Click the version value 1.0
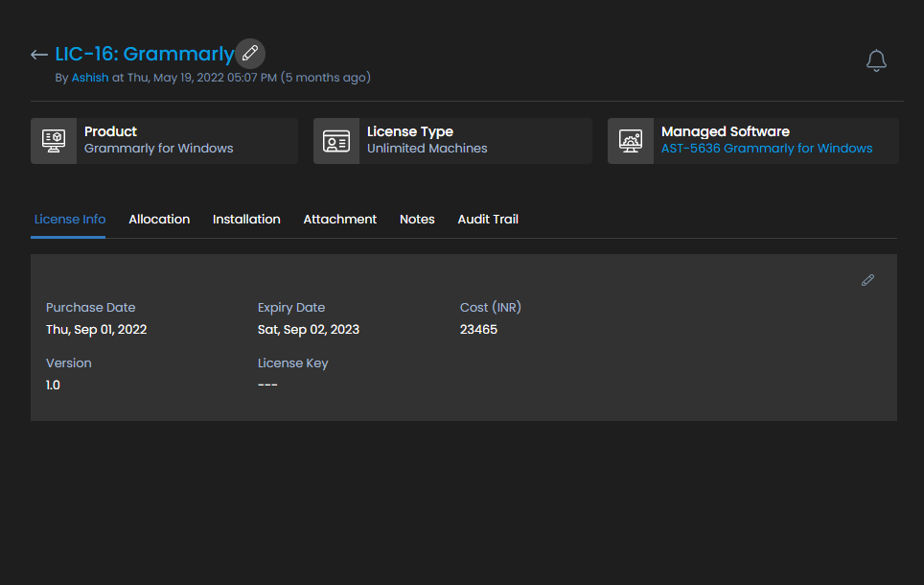 [x=53, y=386]
